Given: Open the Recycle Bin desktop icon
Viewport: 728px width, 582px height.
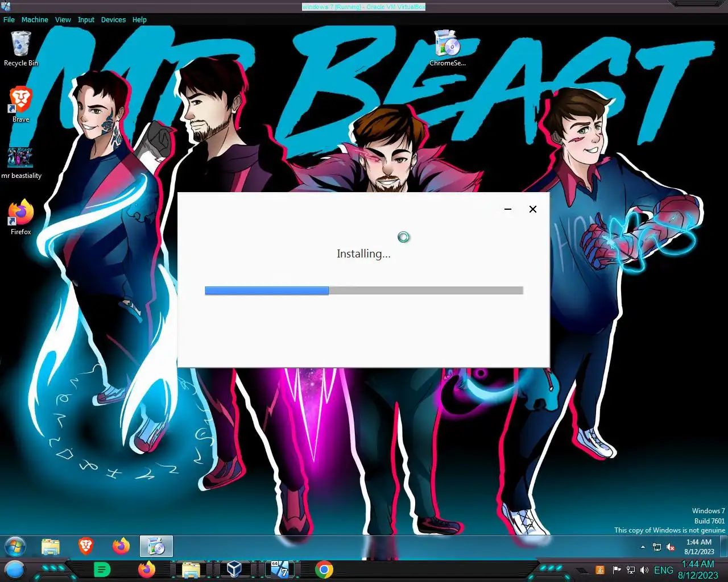Looking at the screenshot, I should point(20,48).
